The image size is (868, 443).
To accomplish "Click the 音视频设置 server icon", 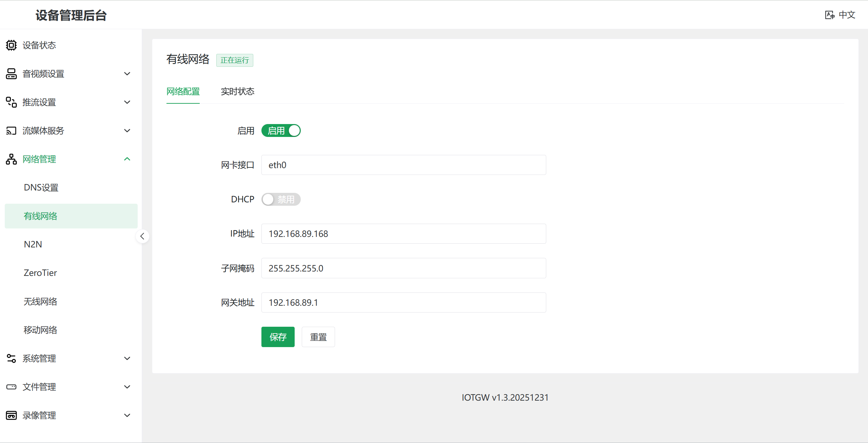I will click(x=11, y=74).
